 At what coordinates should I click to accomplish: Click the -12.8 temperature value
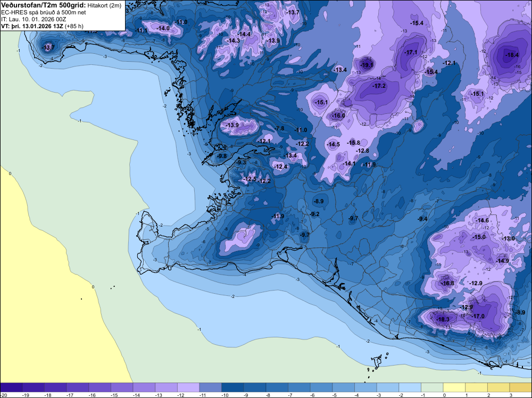point(362,151)
